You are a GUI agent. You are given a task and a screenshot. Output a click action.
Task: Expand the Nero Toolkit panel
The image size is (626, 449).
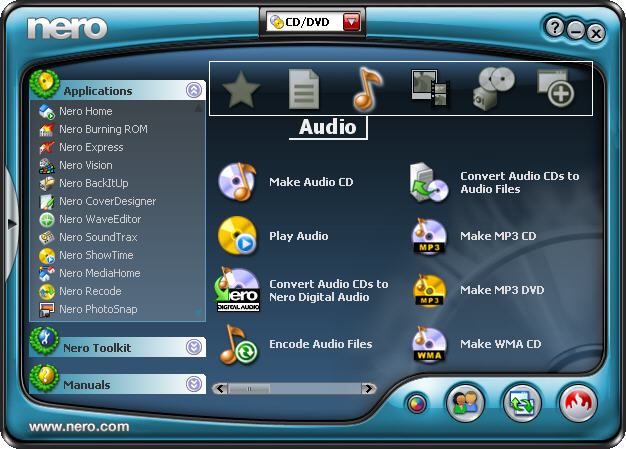194,347
